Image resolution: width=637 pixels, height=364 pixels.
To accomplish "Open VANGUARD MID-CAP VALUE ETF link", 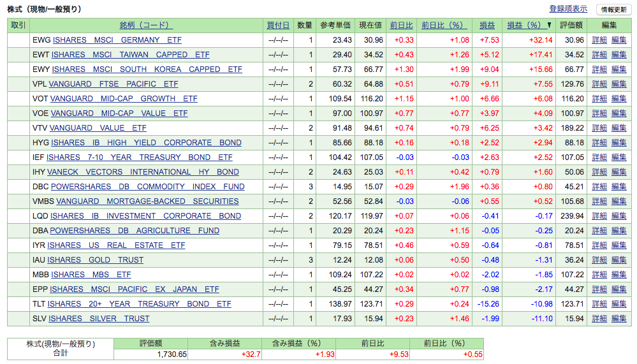I will (119, 113).
